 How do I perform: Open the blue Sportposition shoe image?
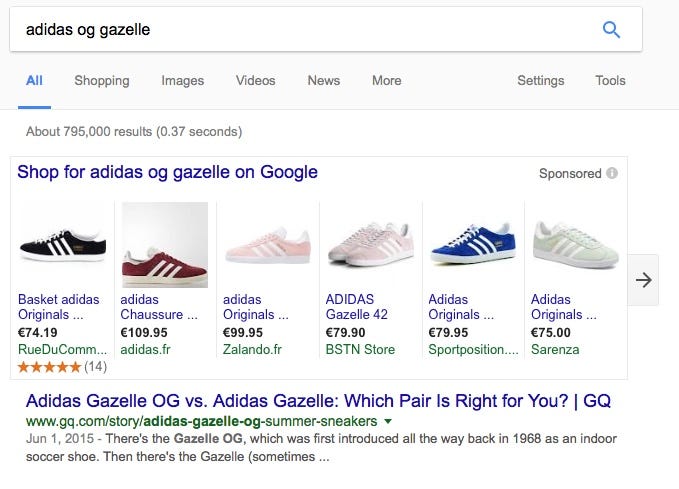pyautogui.click(x=472, y=245)
